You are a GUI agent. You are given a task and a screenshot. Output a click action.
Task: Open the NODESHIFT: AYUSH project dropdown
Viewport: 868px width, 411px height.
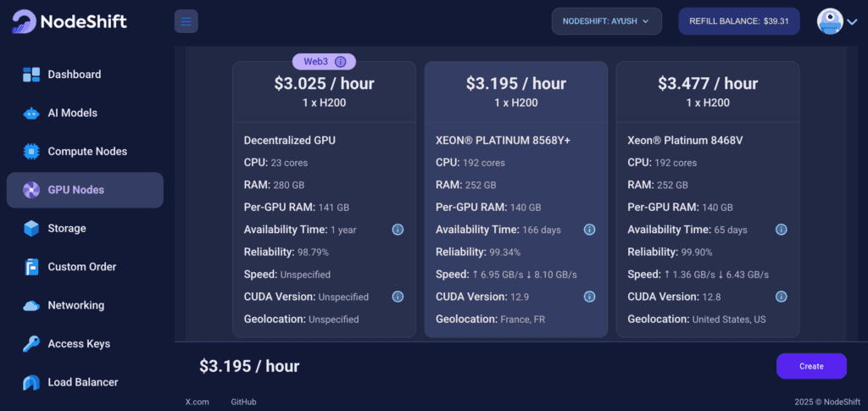[x=606, y=21]
